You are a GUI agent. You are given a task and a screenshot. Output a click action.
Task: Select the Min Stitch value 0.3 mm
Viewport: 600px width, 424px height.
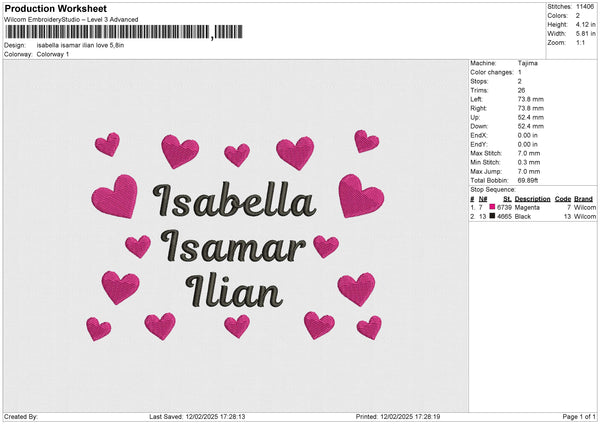click(529, 163)
